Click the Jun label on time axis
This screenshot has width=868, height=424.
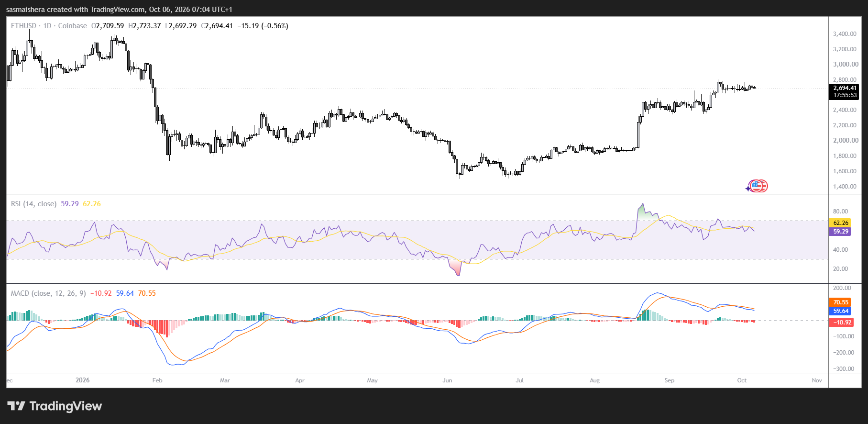[447, 380]
